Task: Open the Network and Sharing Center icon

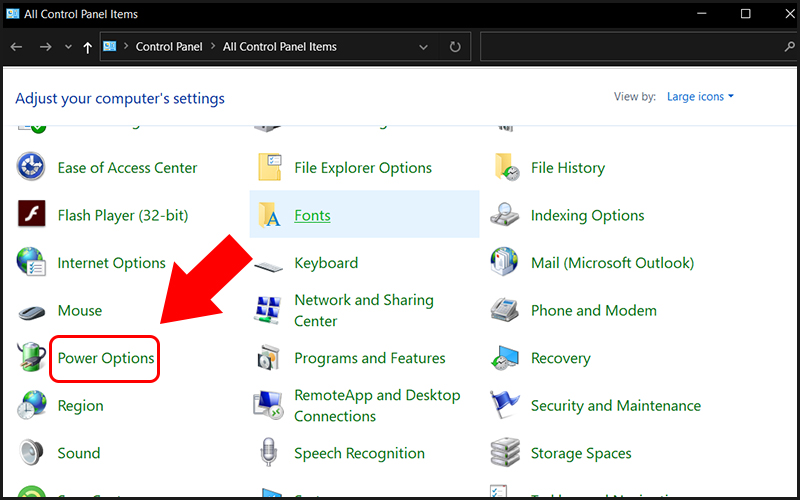Action: pos(268,310)
